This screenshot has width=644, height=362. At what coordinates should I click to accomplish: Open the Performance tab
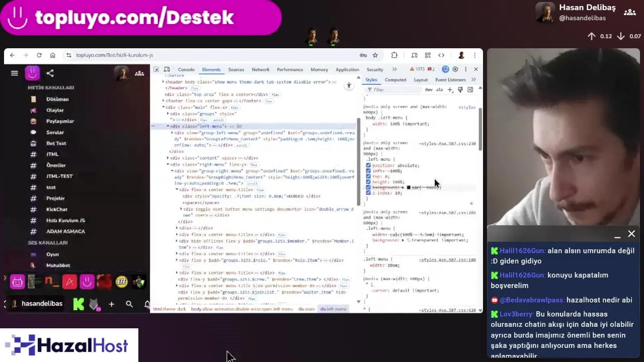[x=290, y=69]
